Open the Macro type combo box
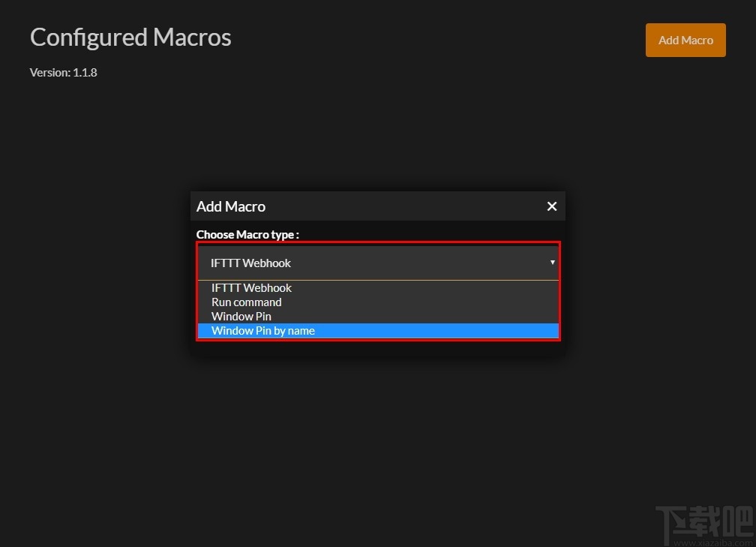Viewport: 756px width, 547px height. pyautogui.click(x=378, y=263)
